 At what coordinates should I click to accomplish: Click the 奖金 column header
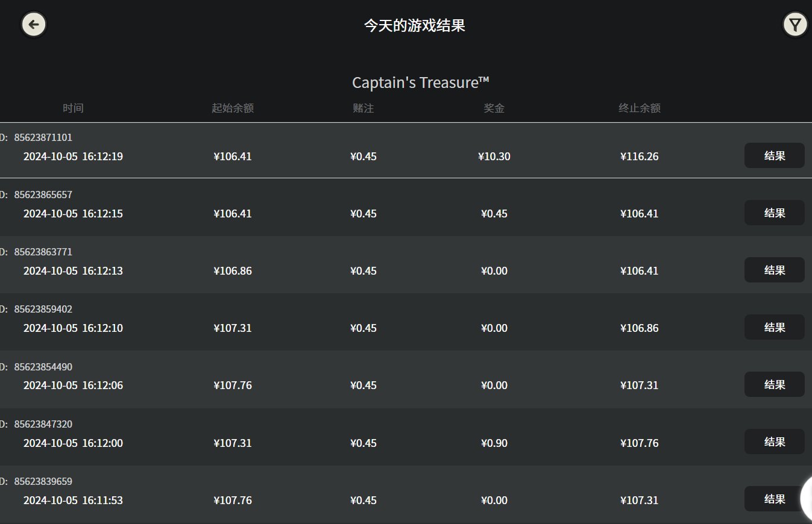tap(494, 108)
